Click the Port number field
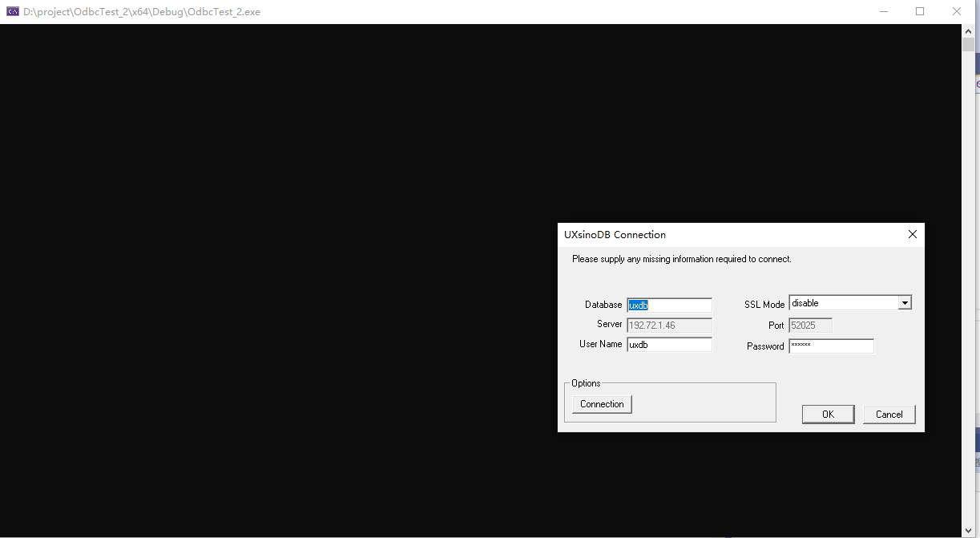980x538 pixels. click(x=810, y=326)
